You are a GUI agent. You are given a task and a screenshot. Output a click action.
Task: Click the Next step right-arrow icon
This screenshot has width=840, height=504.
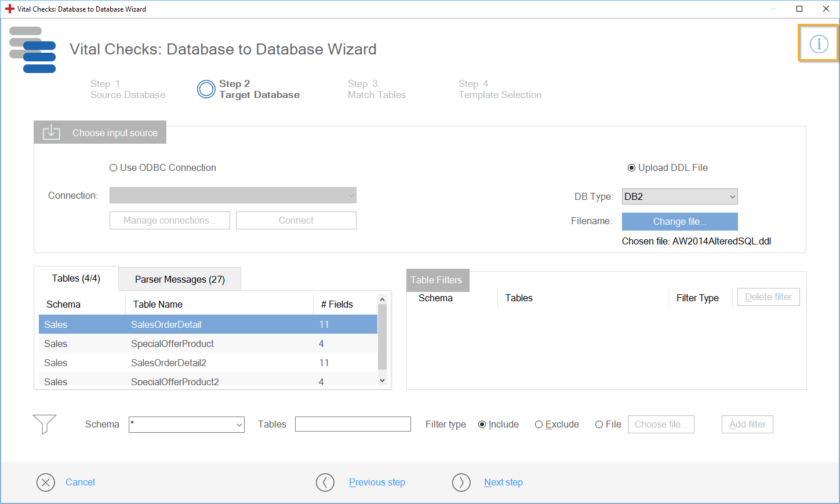click(x=461, y=482)
